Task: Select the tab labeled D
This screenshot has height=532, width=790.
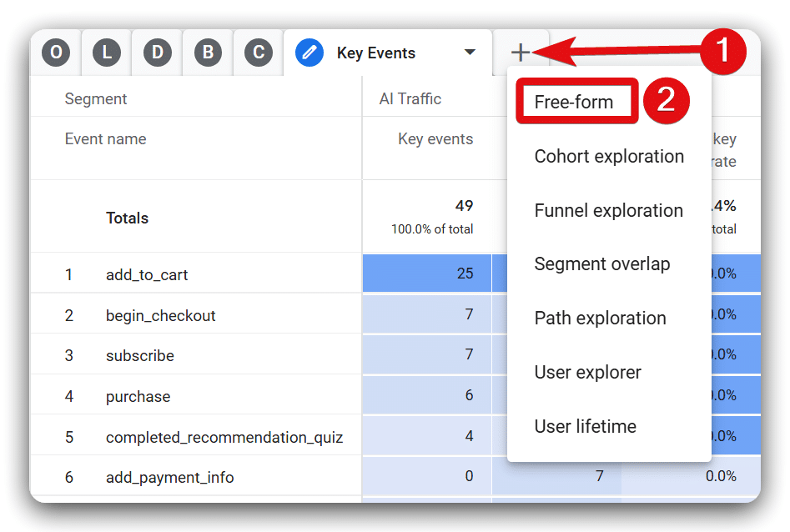Action: (158, 53)
